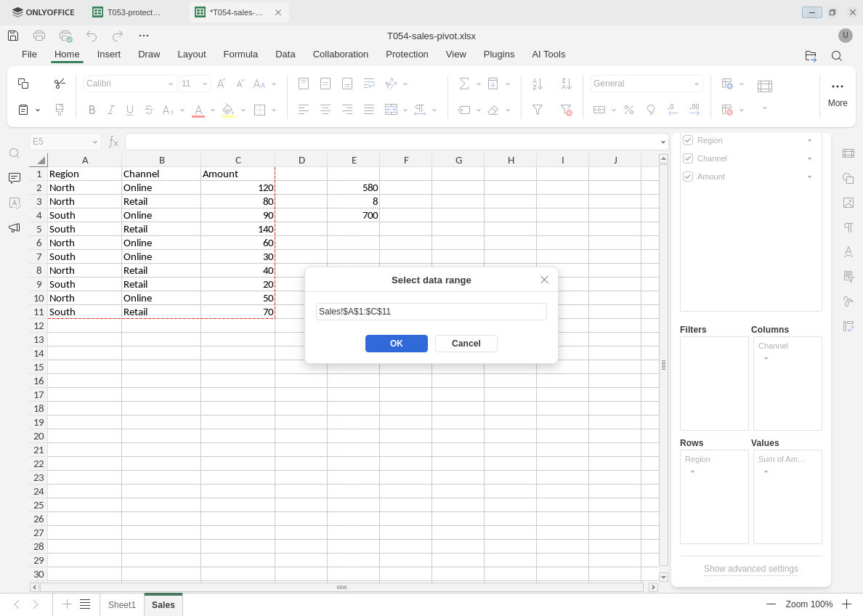
Task: Click the Copy style paintbrush icon
Action: tap(60, 110)
